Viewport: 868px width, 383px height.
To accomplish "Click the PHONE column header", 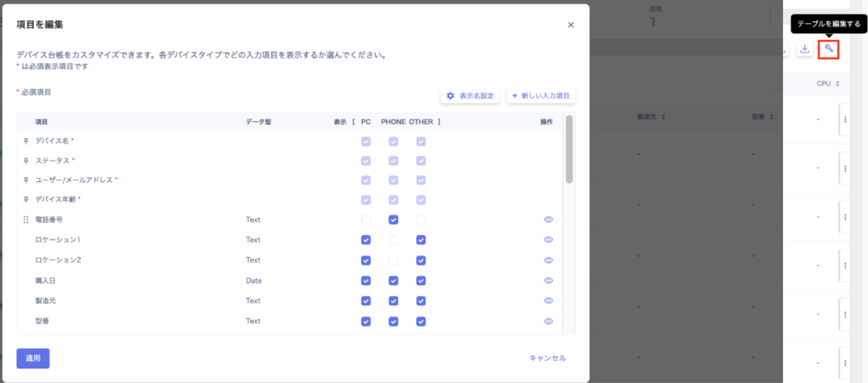I will coord(393,122).
